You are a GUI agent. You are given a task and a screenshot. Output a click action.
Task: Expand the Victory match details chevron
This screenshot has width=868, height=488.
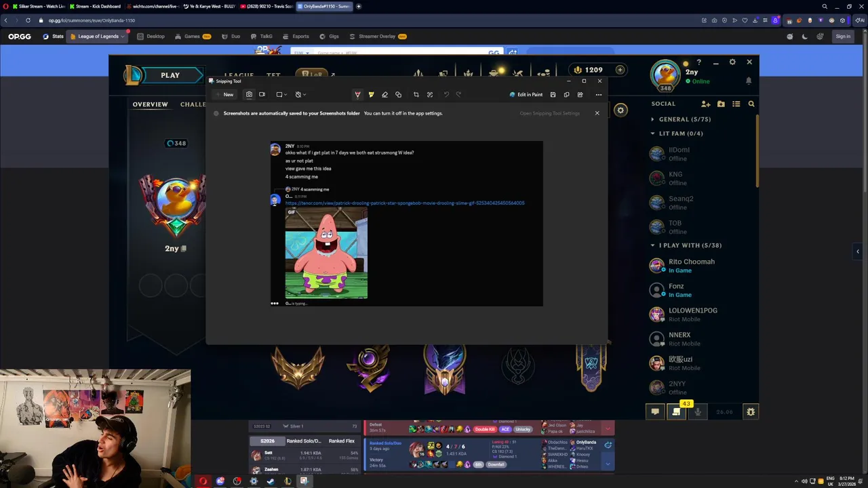pyautogui.click(x=608, y=465)
